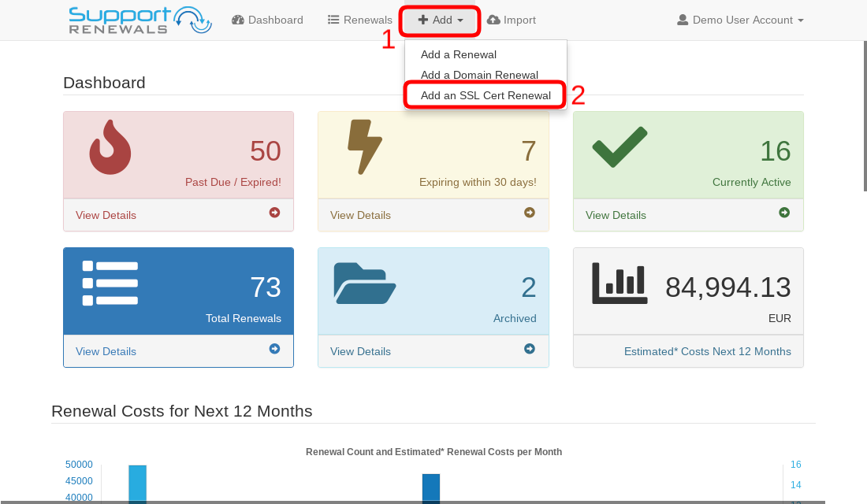Click the 84,994.13 cost value

point(727,287)
